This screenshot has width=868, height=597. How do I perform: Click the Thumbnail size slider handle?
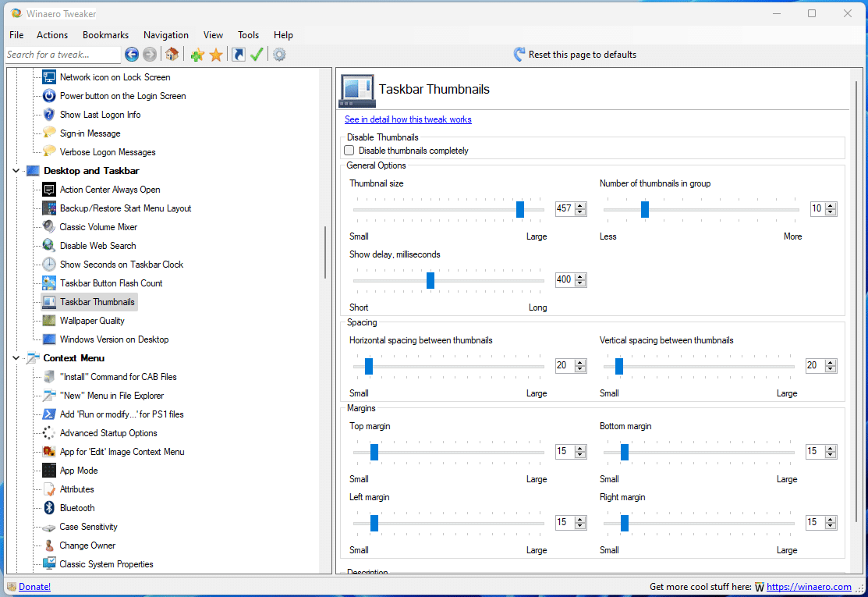[x=520, y=209]
